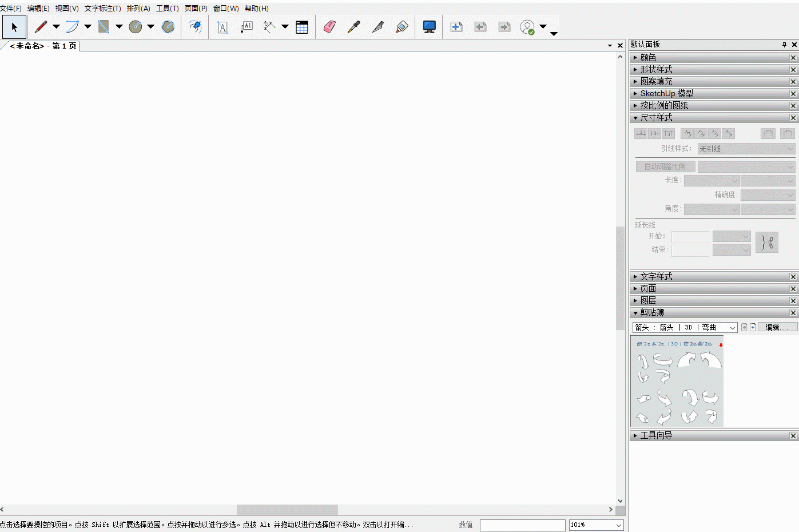This screenshot has width=799, height=532.
Task: Select the arrows scrapbook thumbnail
Action: (678, 382)
